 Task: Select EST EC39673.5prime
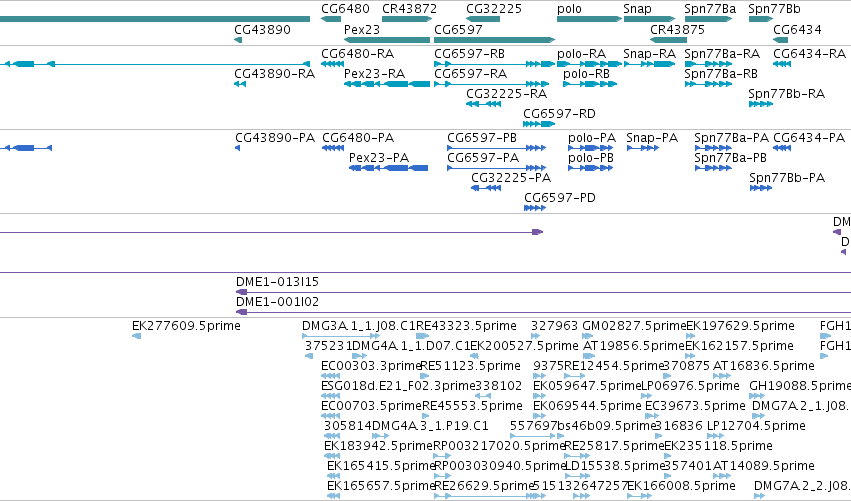point(695,406)
